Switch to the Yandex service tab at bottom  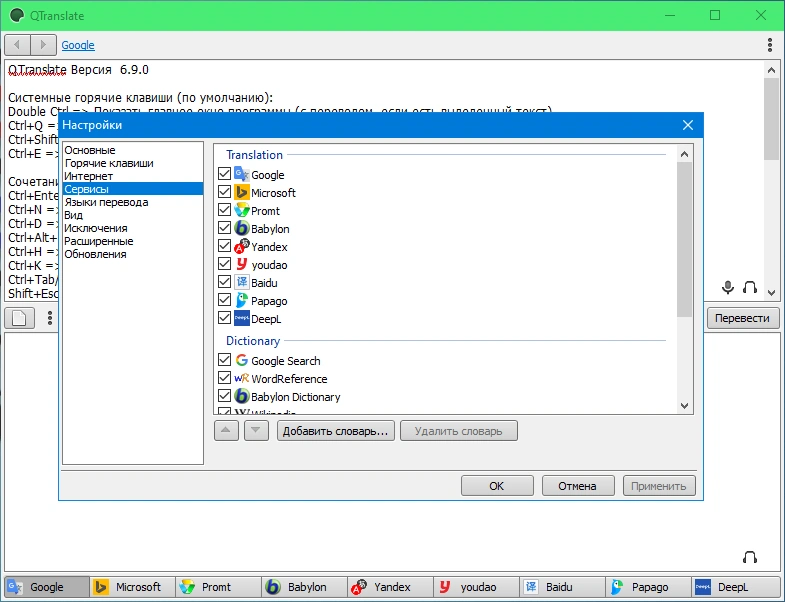[x=390, y=586]
